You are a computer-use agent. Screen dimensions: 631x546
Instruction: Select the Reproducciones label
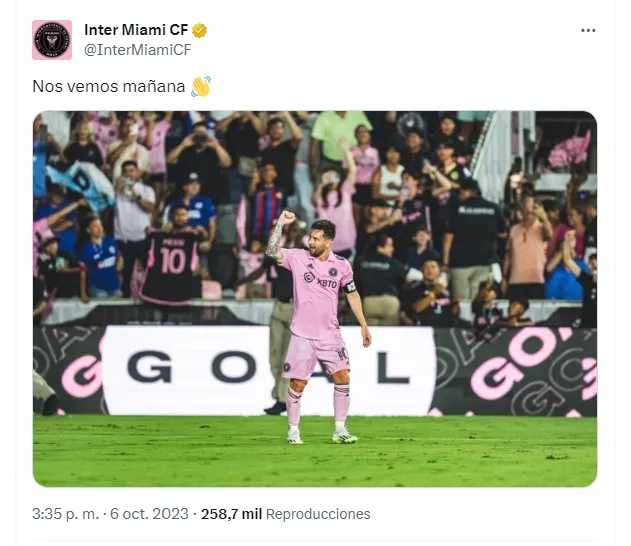pyautogui.click(x=318, y=514)
